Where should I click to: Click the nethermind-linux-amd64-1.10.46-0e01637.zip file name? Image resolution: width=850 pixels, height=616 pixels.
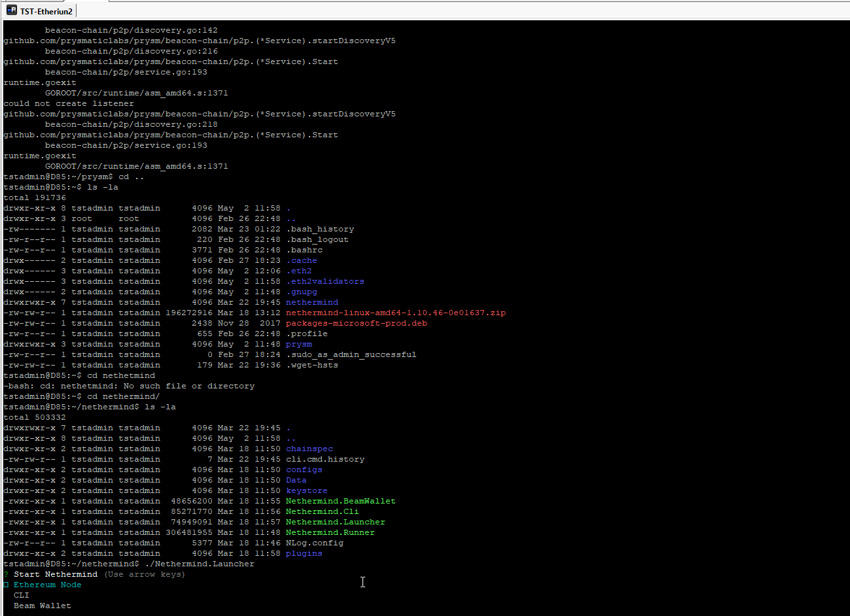point(396,313)
